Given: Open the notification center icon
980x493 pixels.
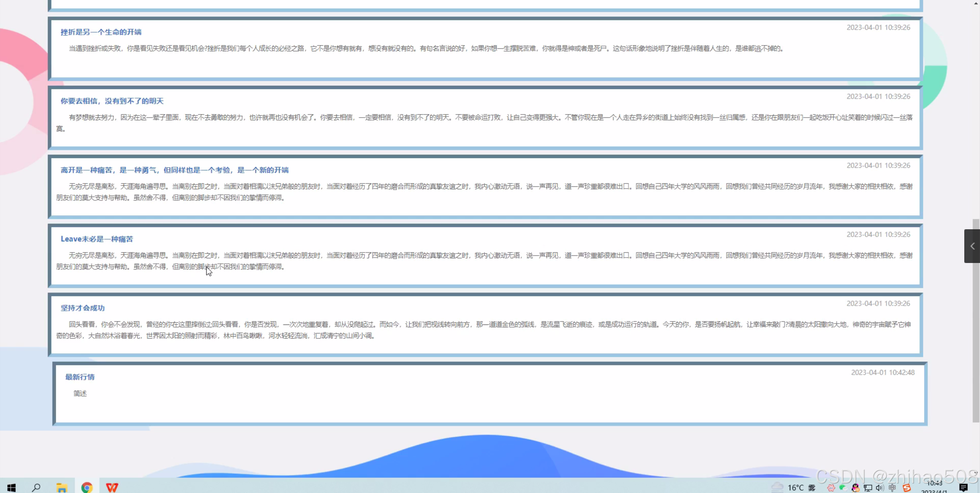Looking at the screenshot, I should coord(963,488).
